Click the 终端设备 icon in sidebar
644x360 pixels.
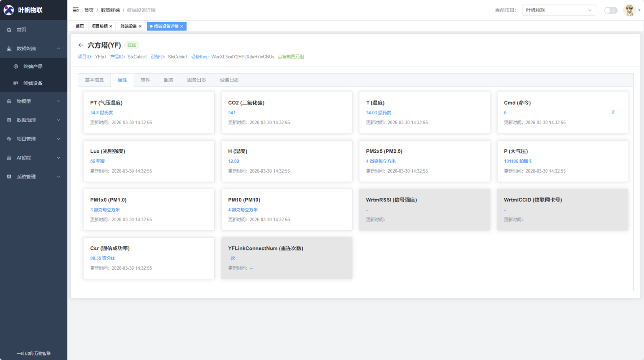pyautogui.click(x=16, y=83)
